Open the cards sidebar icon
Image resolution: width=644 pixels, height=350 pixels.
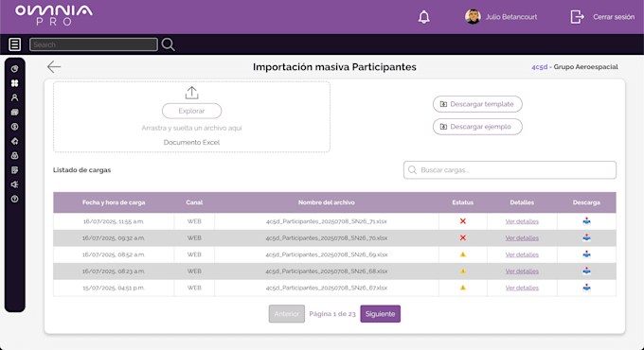15,112
